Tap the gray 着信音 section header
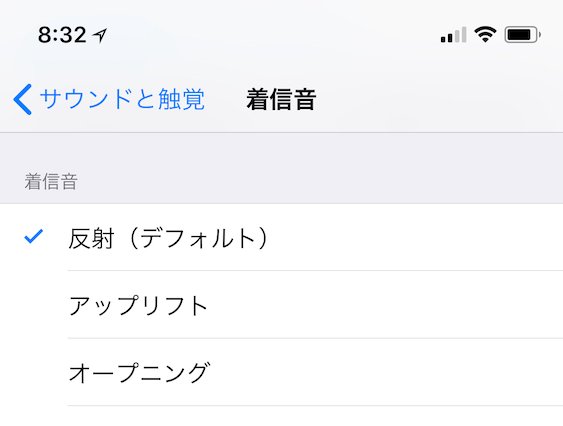The height and width of the screenshot is (426, 563). coord(51,181)
